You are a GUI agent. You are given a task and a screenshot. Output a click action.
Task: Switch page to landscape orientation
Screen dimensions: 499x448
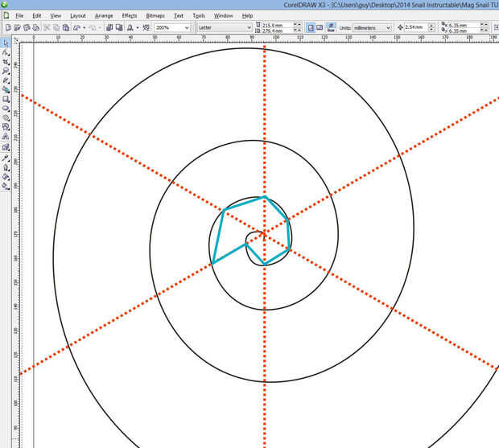point(320,27)
